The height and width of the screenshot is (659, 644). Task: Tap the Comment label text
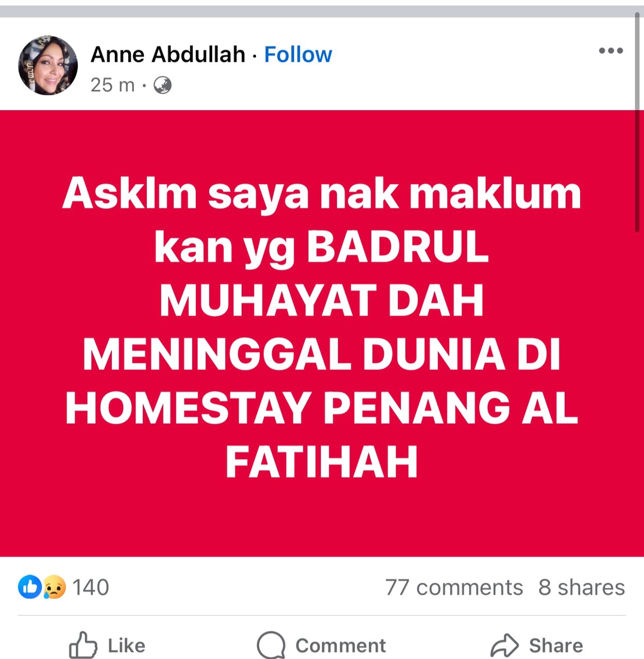(x=341, y=646)
